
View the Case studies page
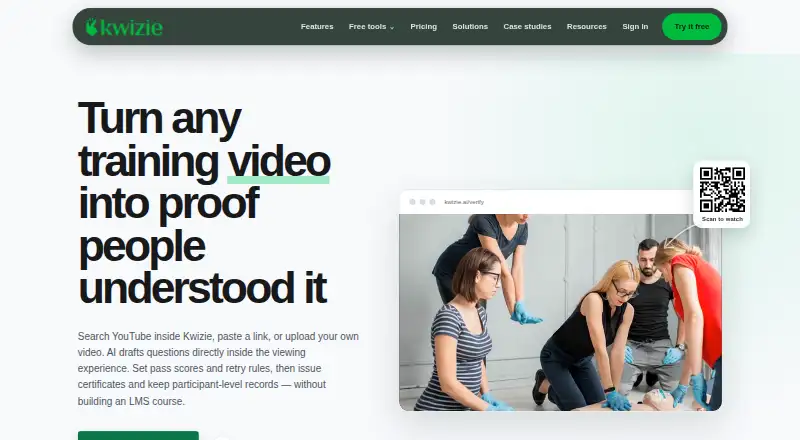coord(527,27)
